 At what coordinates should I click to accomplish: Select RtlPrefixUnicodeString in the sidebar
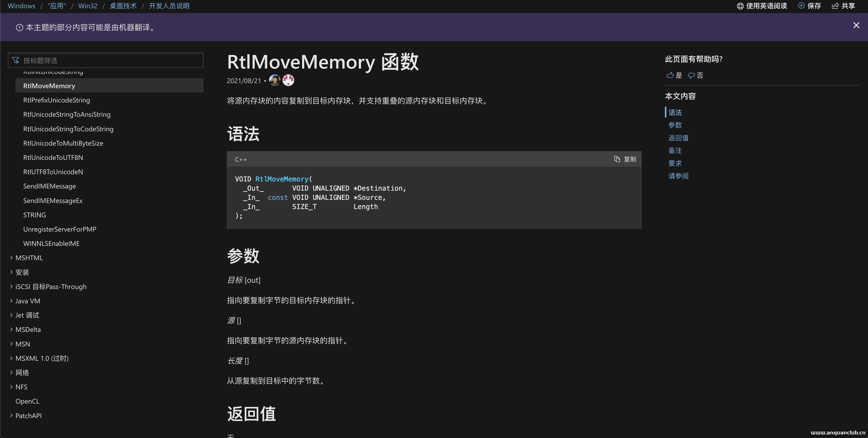pos(57,100)
